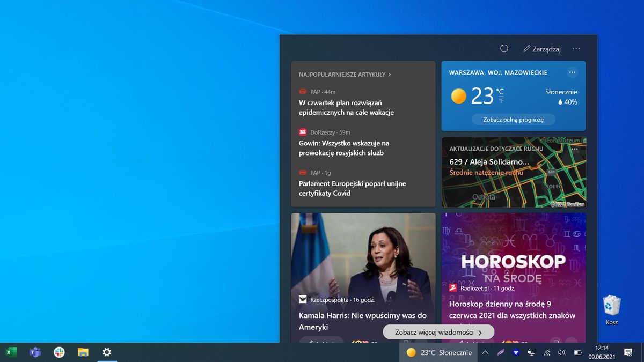This screenshot has width=644, height=362.
Task: Open the clock and calendar from the tray
Action: [603, 352]
